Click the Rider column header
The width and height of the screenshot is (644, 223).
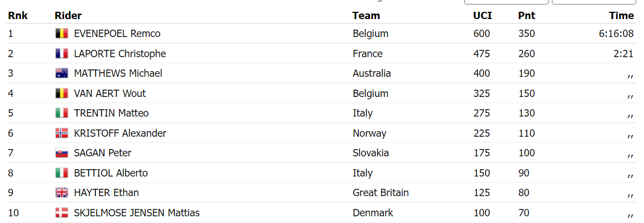click(68, 16)
